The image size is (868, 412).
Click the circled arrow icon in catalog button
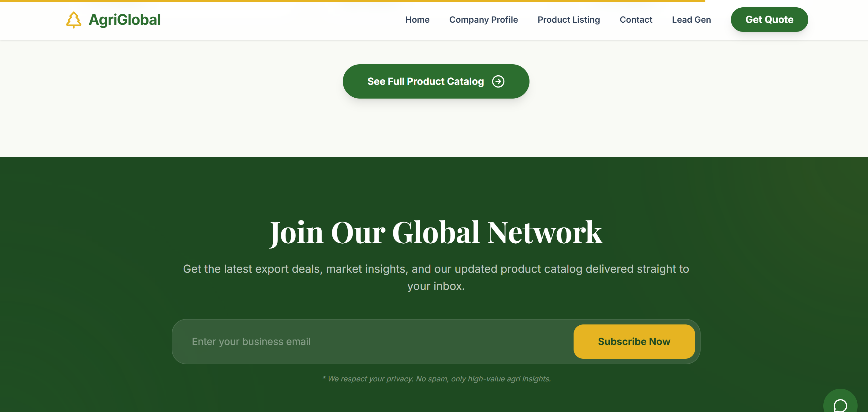tap(498, 81)
